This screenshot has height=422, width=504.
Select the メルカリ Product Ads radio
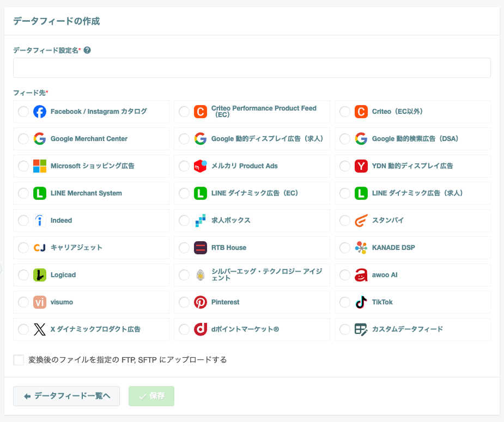pyautogui.click(x=184, y=166)
